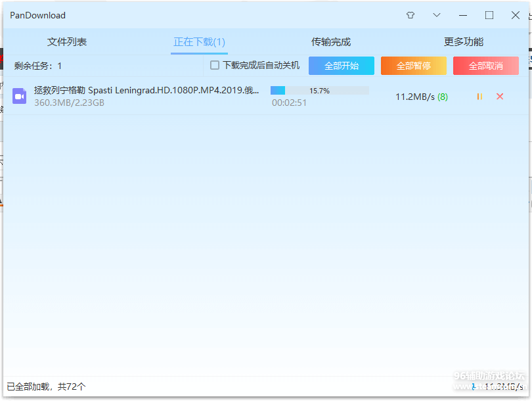Switch to the 文件列表 tab

tap(67, 42)
